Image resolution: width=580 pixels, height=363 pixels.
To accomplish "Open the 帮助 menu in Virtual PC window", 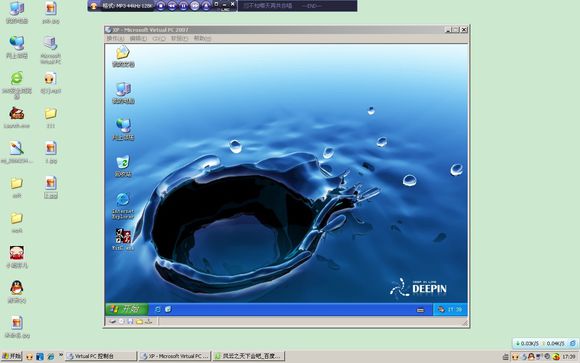I will (x=202, y=38).
